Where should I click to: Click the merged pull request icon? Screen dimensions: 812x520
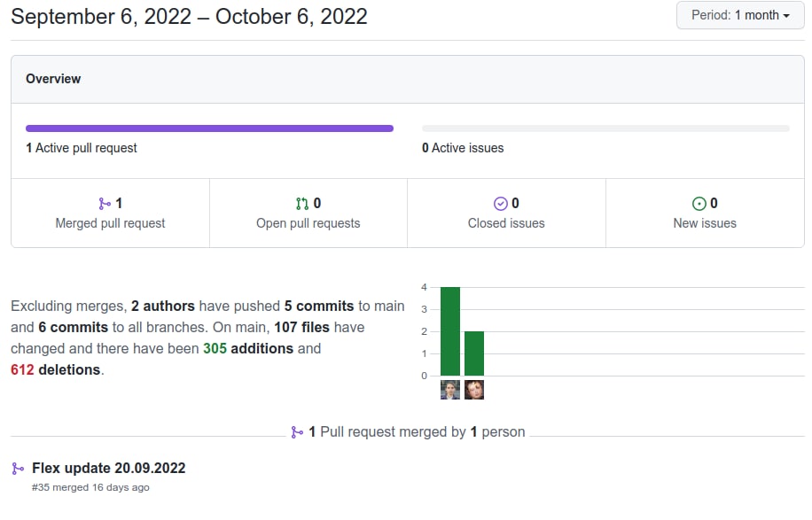pyautogui.click(x=105, y=204)
